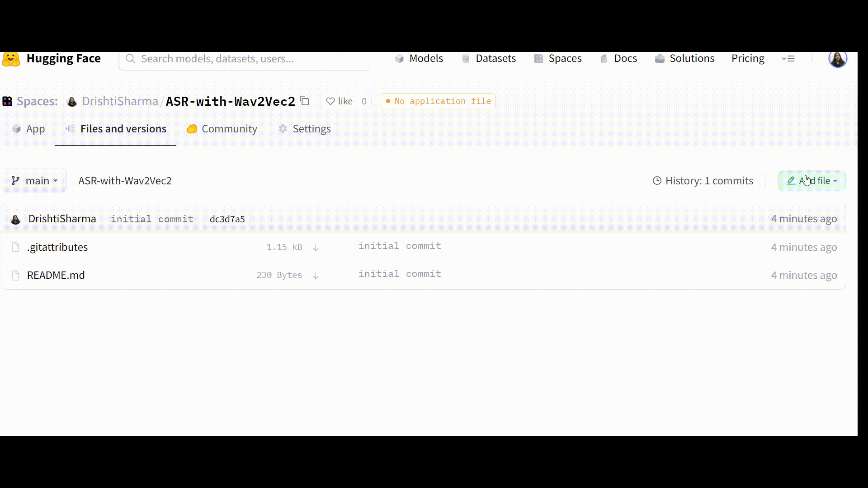The width and height of the screenshot is (868, 488).
Task: Download .gitattributes via the arrow icon
Action: coord(316,248)
